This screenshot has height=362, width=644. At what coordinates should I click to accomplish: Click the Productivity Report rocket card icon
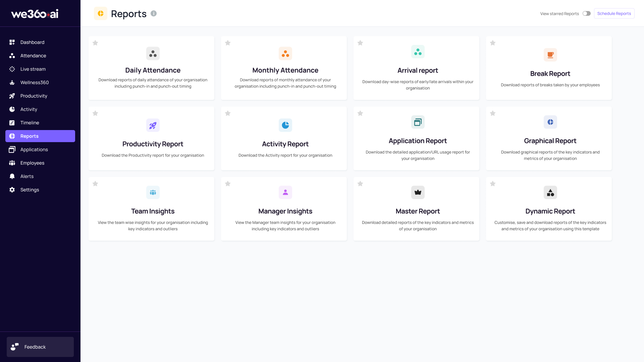153,125
